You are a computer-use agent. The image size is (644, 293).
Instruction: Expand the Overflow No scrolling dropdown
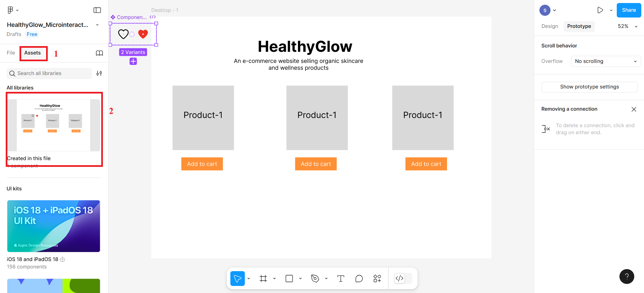click(x=606, y=61)
